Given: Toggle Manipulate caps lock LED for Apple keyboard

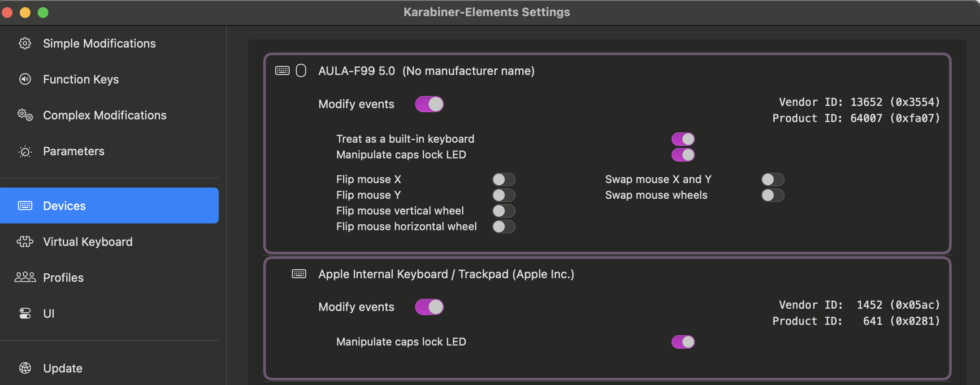Looking at the screenshot, I should coord(683,342).
